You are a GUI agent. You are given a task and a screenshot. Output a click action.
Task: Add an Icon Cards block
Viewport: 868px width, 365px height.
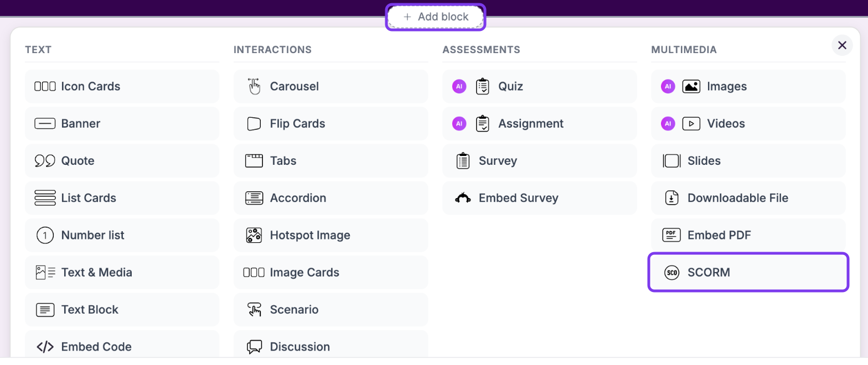tap(122, 86)
